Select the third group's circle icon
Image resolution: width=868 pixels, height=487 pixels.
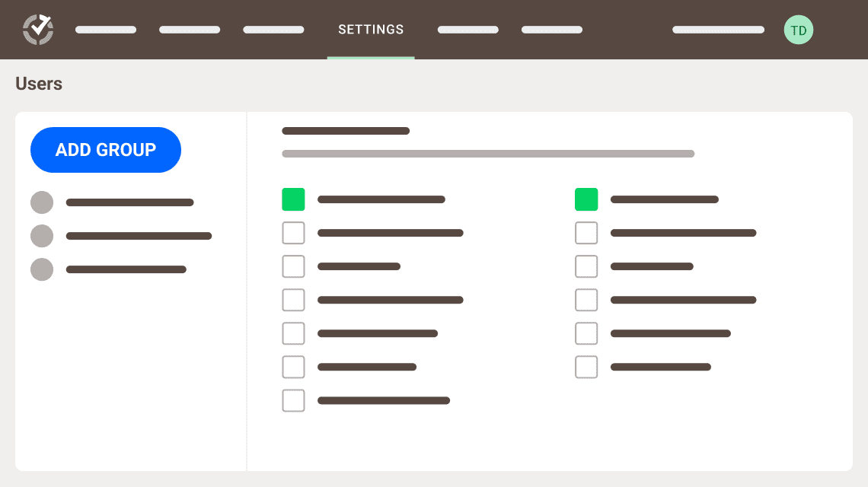[x=42, y=269]
